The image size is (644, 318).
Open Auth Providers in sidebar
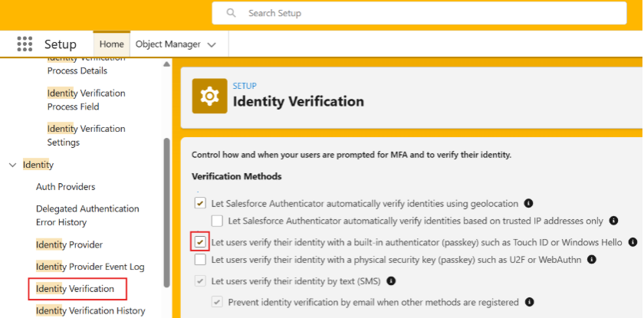(66, 187)
